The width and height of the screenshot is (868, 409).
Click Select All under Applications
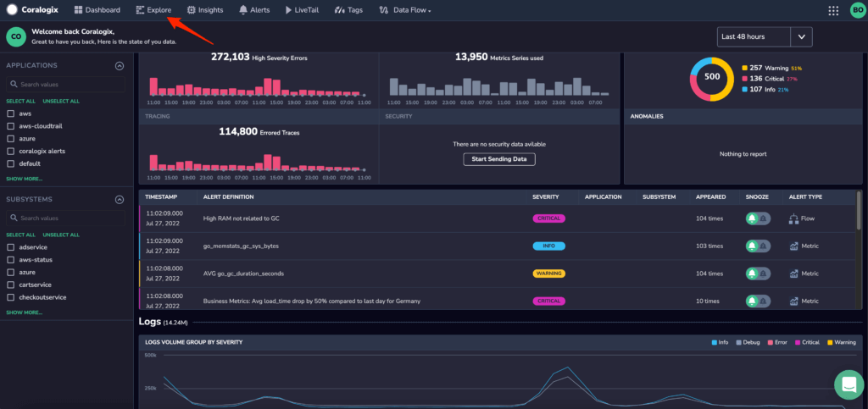point(20,101)
